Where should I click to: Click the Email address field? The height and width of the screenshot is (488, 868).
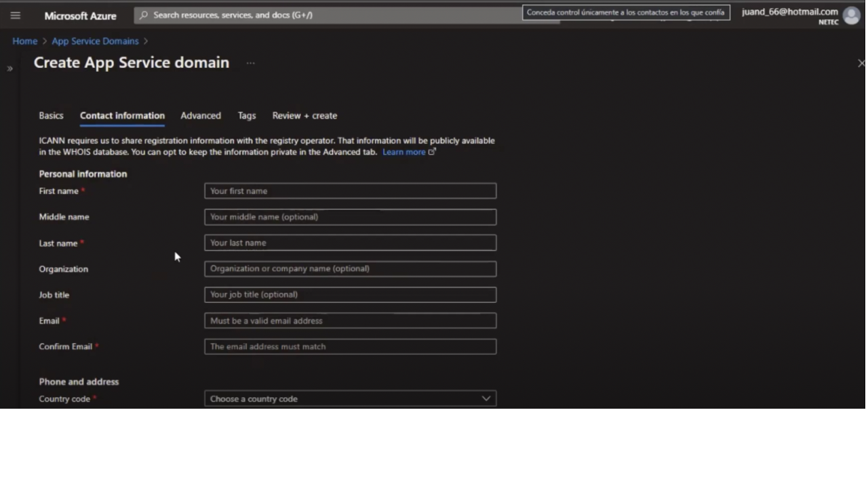click(350, 321)
